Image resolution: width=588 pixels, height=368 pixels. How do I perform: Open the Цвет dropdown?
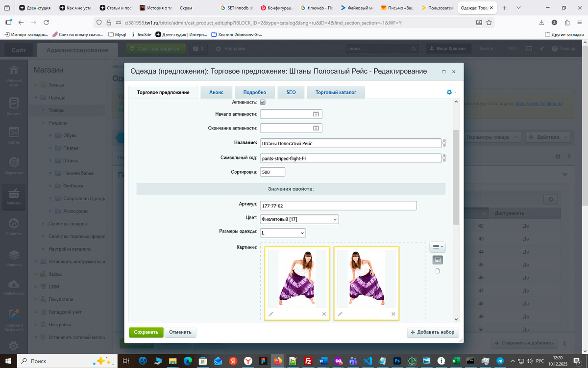pyautogui.click(x=299, y=219)
